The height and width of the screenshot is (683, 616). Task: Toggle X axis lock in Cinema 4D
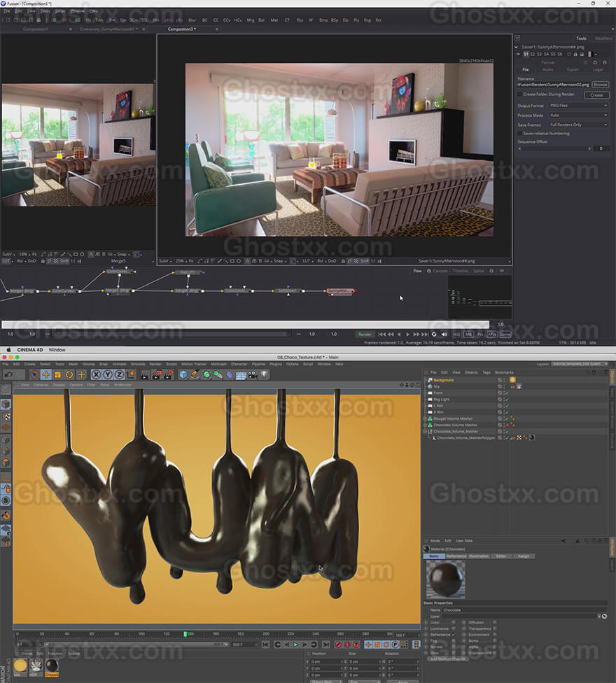(96, 374)
